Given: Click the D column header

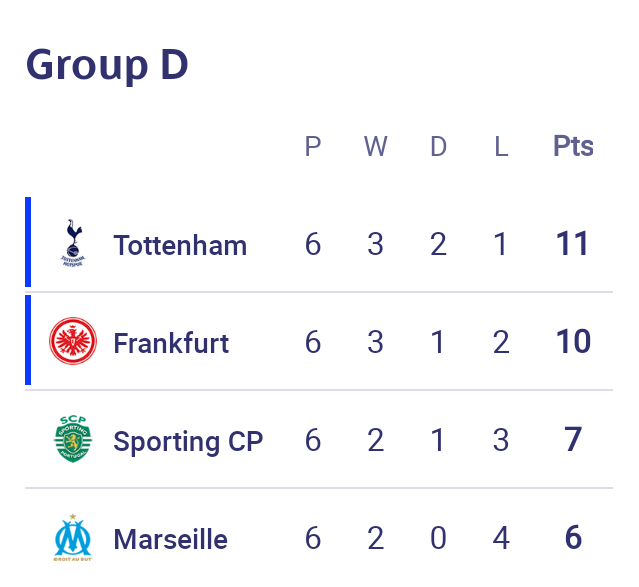Looking at the screenshot, I should pos(438,146).
